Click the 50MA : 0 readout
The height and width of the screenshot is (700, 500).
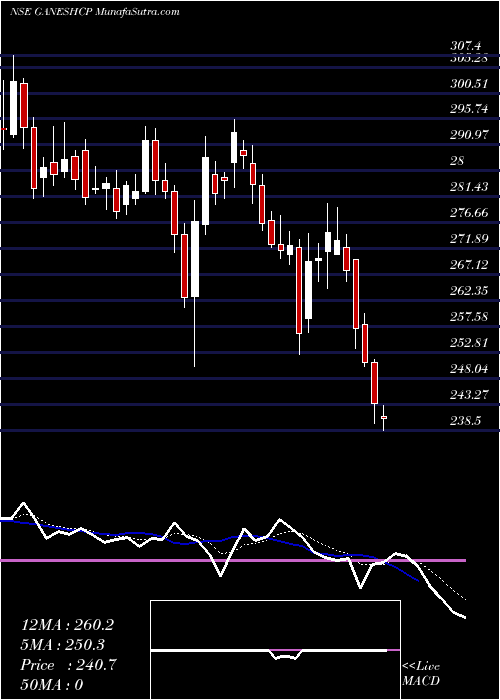pos(52,684)
